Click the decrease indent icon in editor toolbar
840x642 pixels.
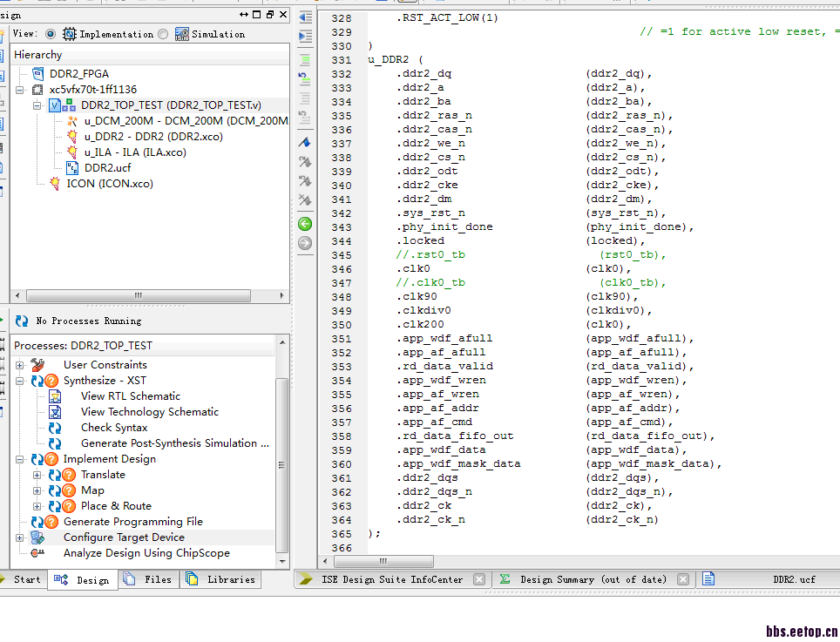coord(305,17)
